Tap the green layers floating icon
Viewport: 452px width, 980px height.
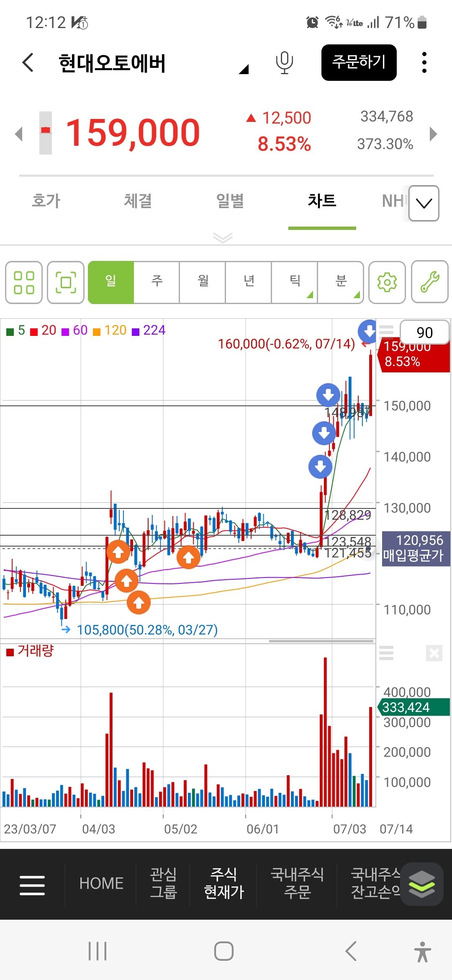tap(421, 884)
